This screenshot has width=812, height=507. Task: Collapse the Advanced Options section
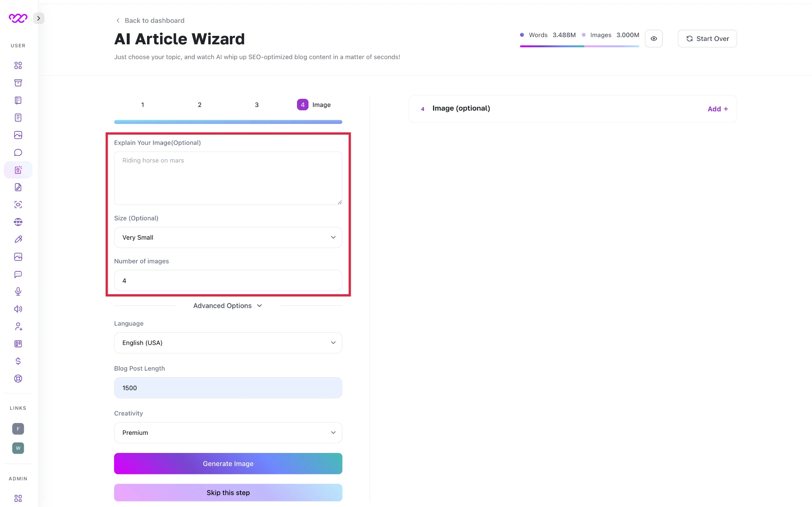coord(228,306)
